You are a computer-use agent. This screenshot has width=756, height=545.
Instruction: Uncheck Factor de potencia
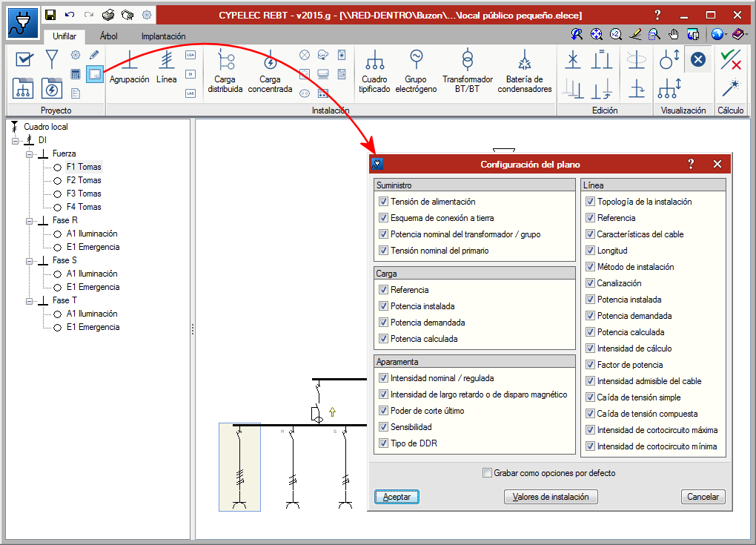click(590, 364)
